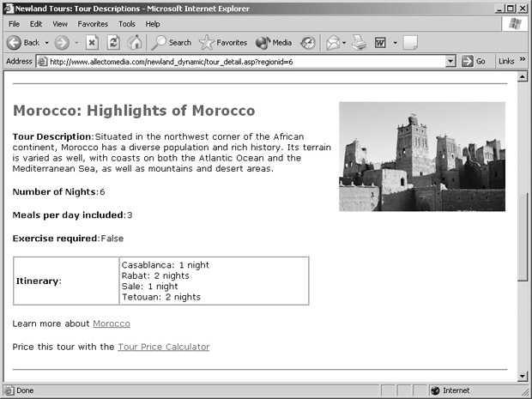Go to Home page icon
532x399 pixels.
[x=135, y=43]
